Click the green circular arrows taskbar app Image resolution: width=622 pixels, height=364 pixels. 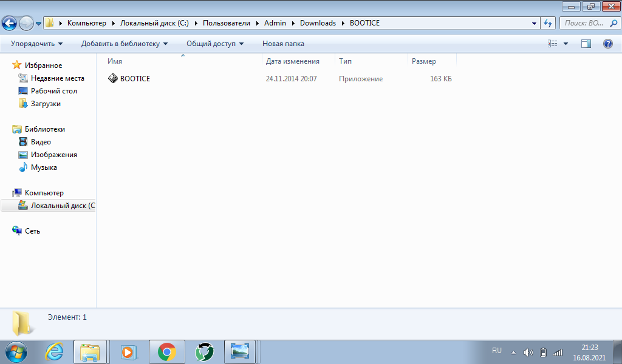(205, 352)
